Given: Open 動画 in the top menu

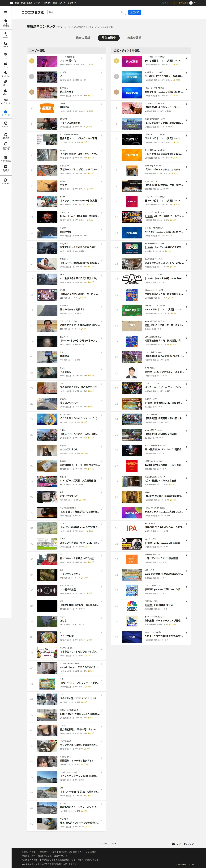Looking at the screenshot, I should 17,3.
